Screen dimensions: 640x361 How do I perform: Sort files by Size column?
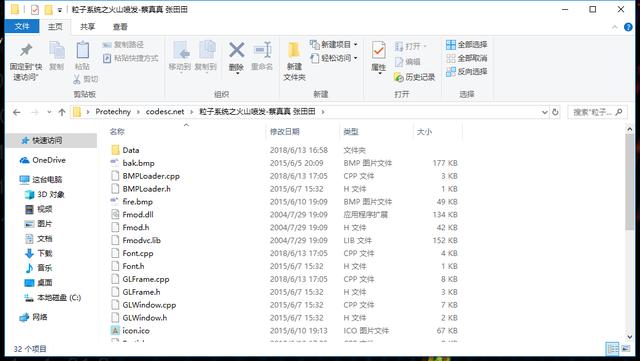coord(424,131)
